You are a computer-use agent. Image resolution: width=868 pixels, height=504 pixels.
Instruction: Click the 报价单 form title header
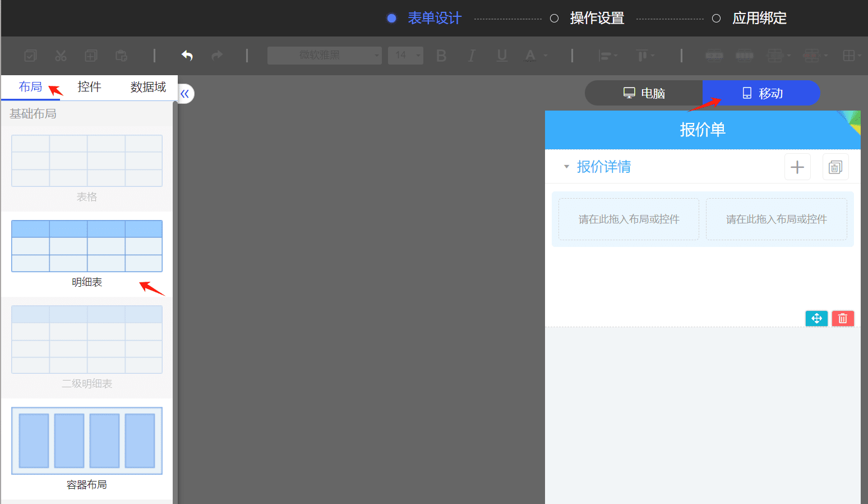pyautogui.click(x=703, y=130)
